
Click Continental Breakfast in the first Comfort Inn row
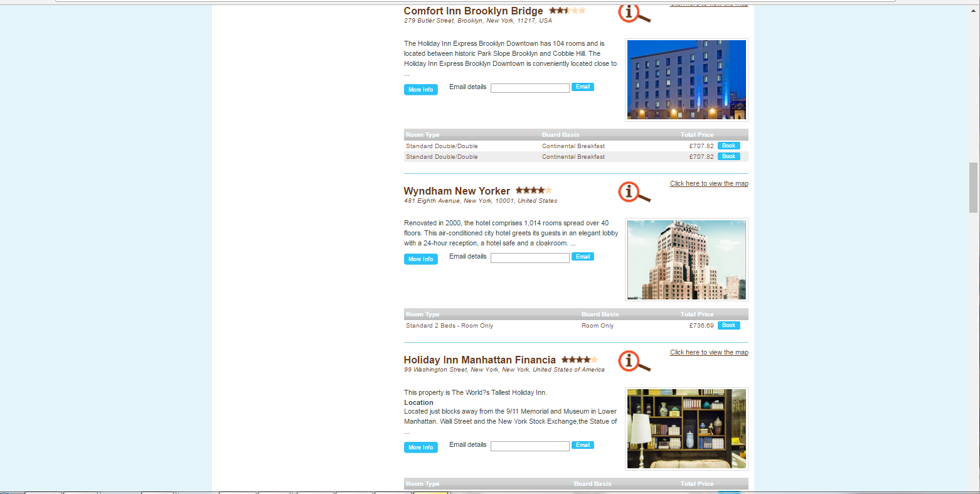573,146
